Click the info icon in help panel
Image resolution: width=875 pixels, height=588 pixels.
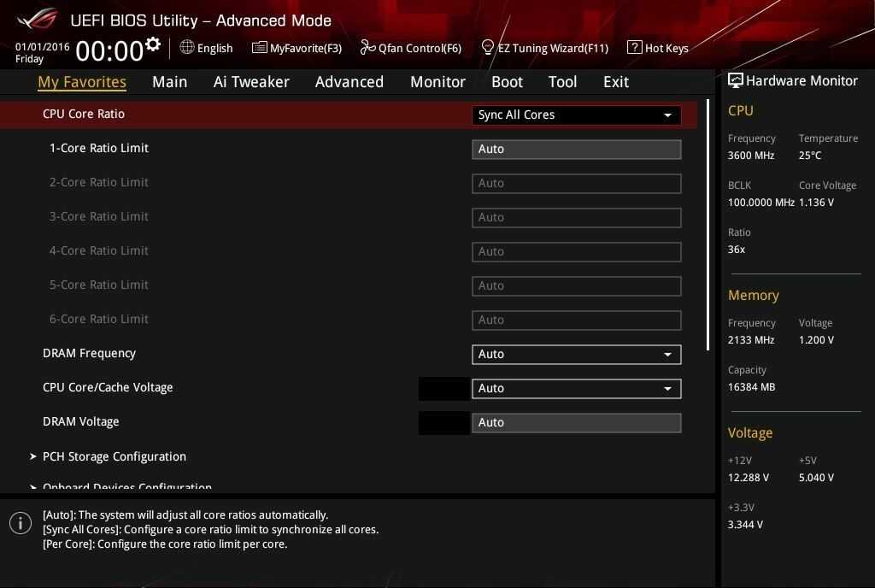[x=21, y=523]
